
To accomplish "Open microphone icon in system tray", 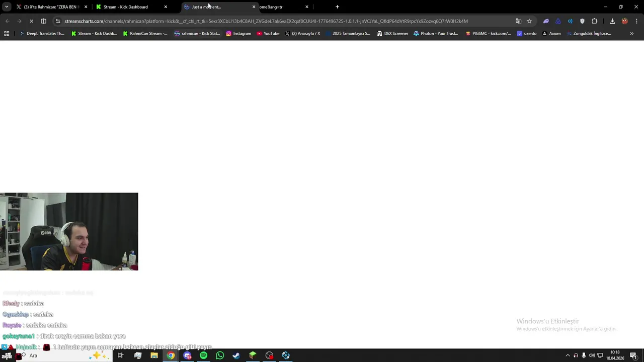I will 584,355.
